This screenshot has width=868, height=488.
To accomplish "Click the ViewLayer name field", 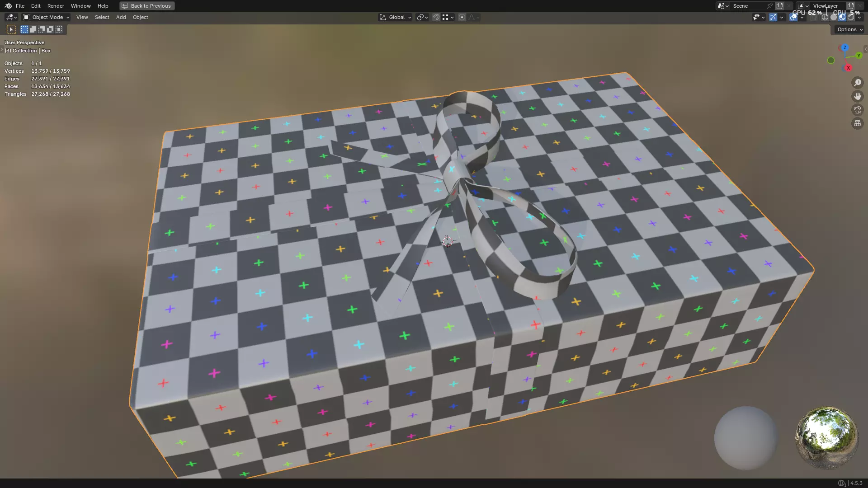I will 828,6.
